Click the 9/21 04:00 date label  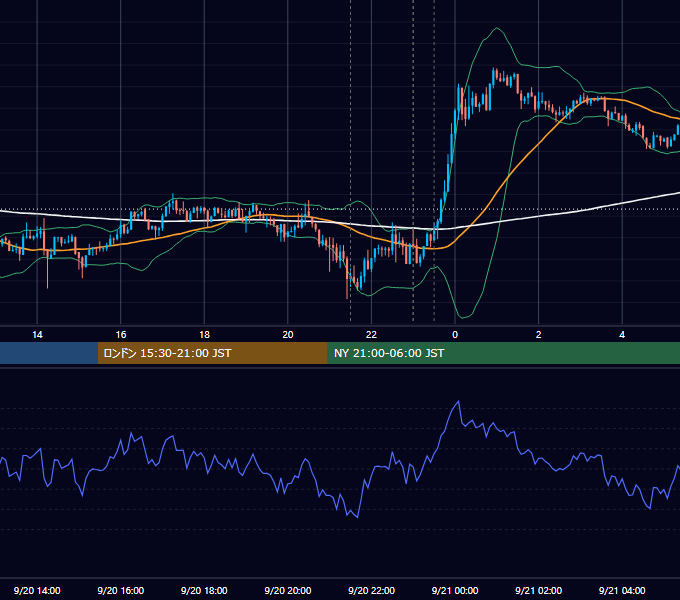[622, 590]
